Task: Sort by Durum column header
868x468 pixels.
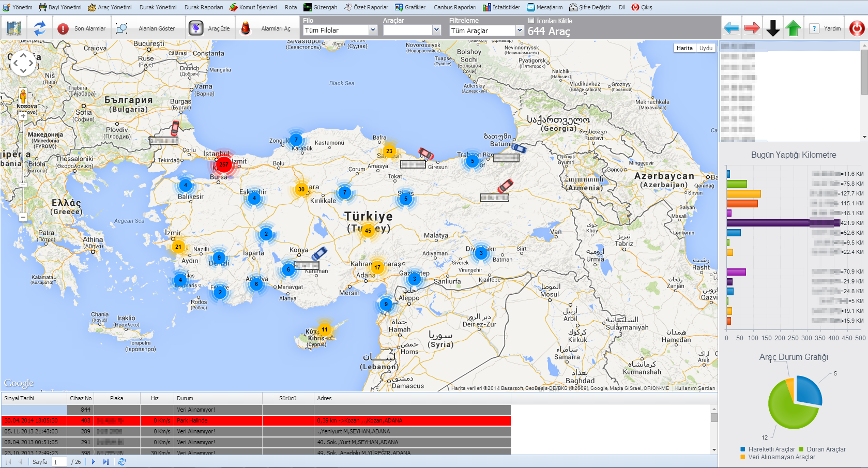Action: pyautogui.click(x=218, y=398)
